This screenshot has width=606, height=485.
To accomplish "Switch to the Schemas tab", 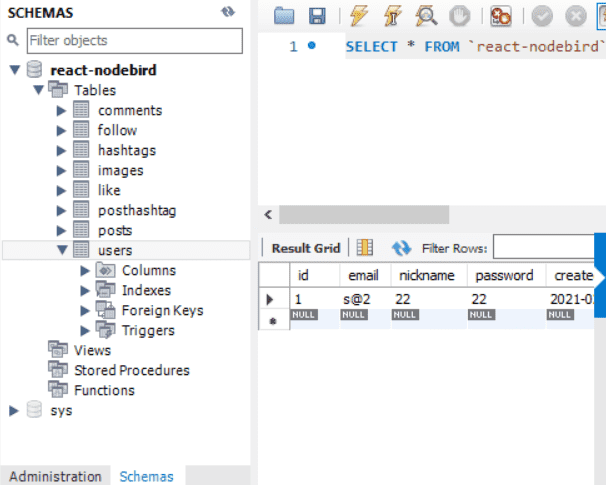I will 146,476.
